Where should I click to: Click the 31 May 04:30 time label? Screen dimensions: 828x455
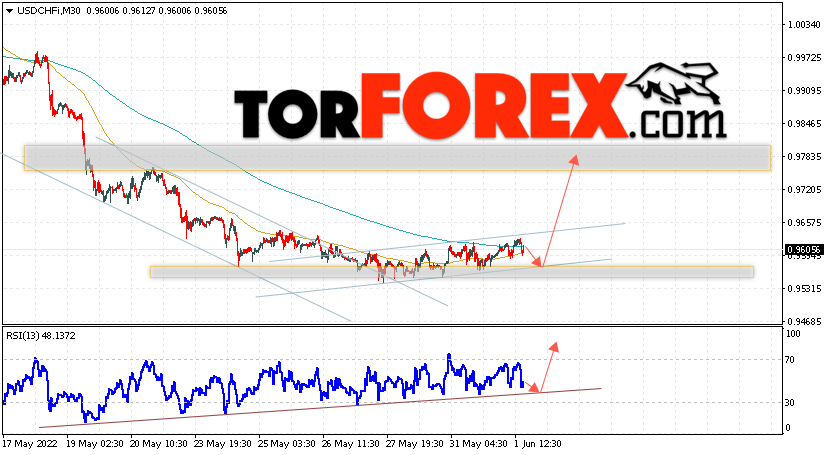(479, 444)
